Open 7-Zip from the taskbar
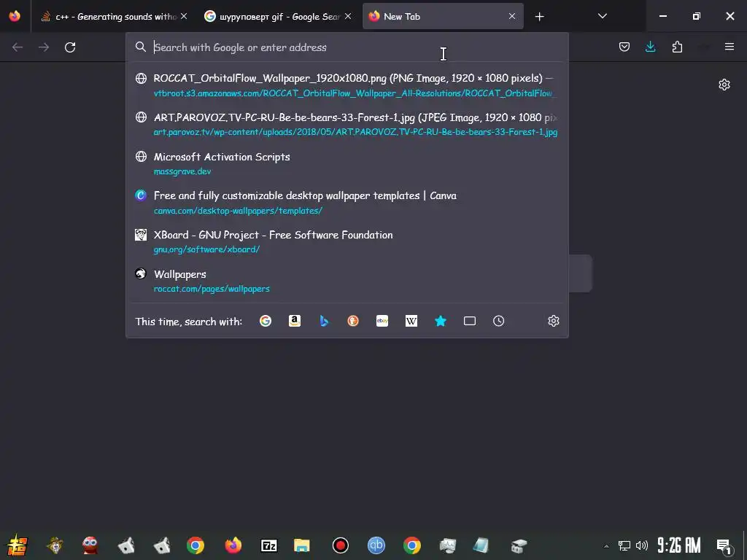The width and height of the screenshot is (747, 560). coord(268,545)
